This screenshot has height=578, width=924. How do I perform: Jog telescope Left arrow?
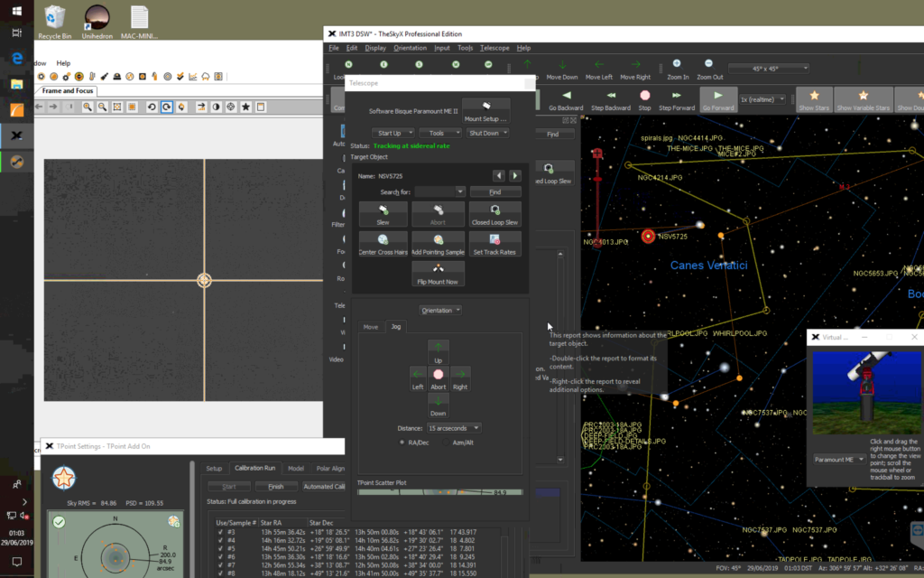(x=417, y=378)
